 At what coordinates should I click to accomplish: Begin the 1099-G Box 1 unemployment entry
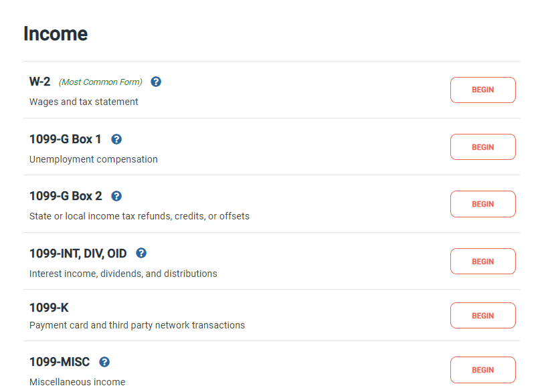pos(482,146)
